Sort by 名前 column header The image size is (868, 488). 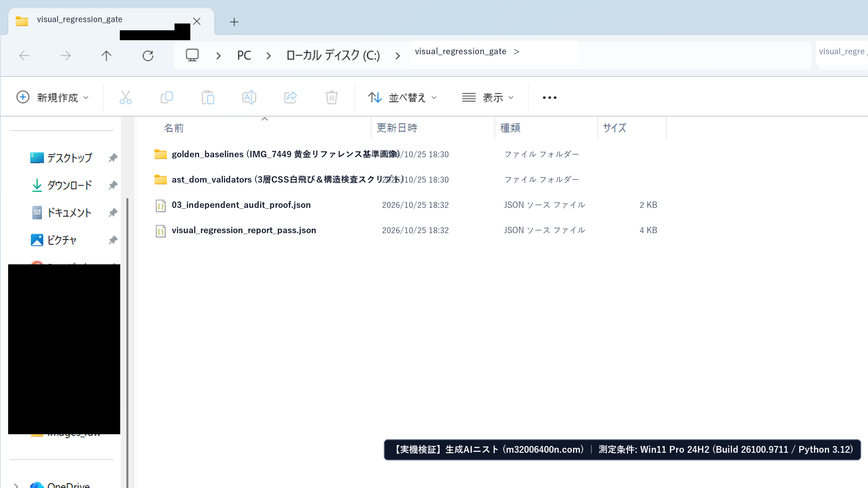174,128
